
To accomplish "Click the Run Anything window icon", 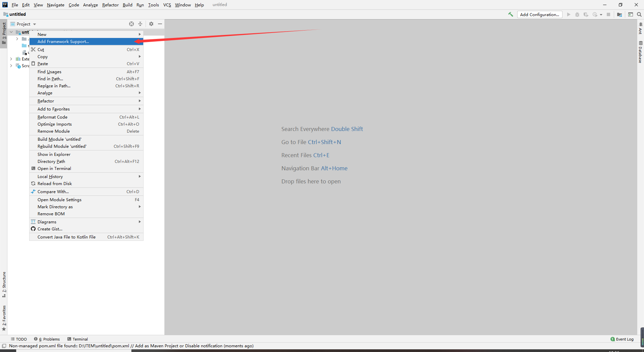I will 631,14.
